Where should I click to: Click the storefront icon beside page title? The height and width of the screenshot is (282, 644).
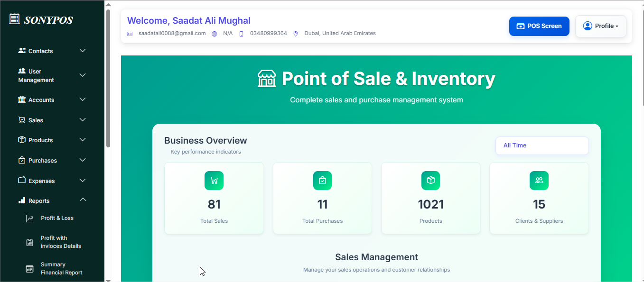tap(267, 79)
